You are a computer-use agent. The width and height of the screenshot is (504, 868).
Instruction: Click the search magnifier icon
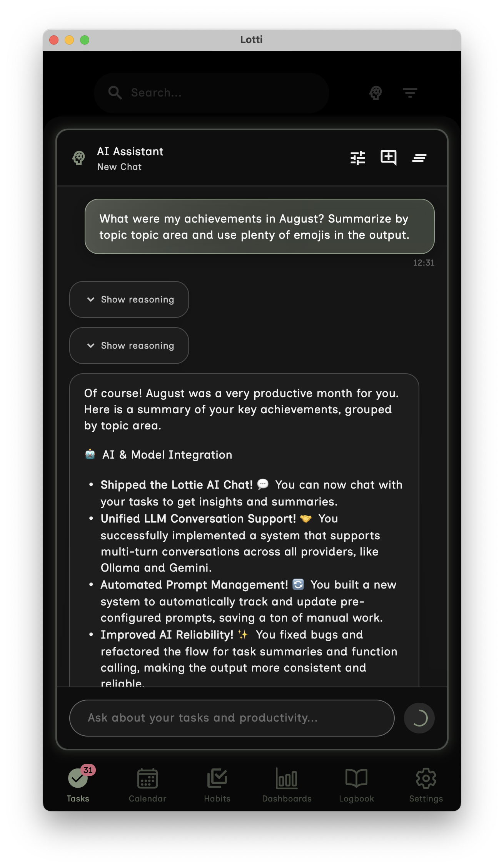[x=115, y=93]
